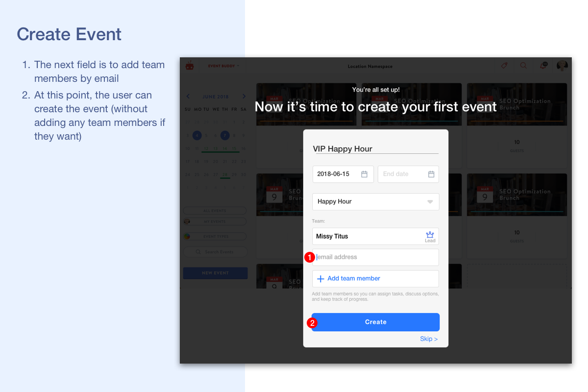Open end date calendar picker icon

(431, 174)
